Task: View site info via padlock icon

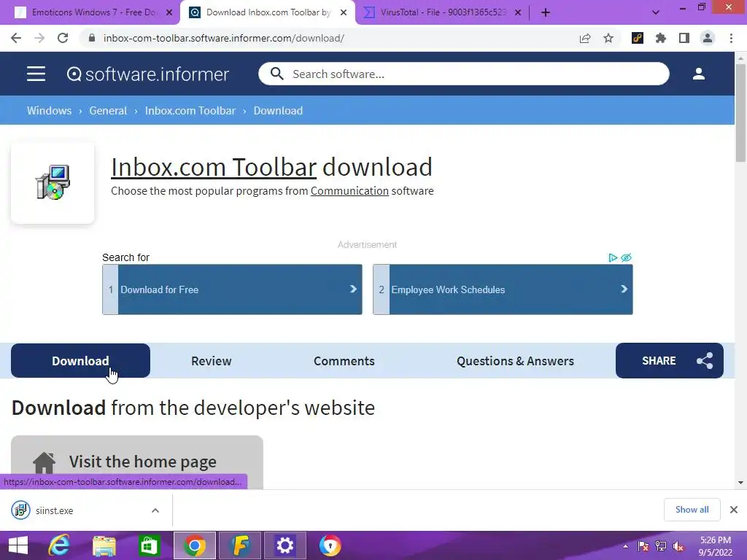Action: click(92, 38)
